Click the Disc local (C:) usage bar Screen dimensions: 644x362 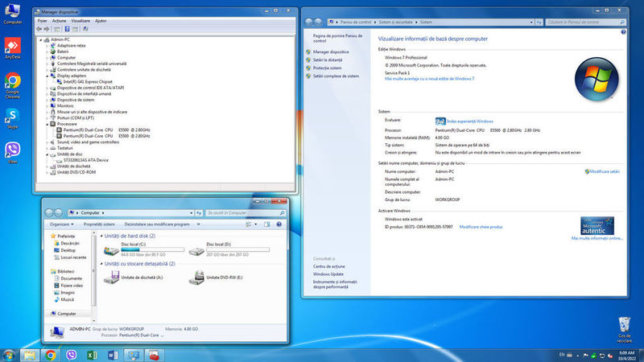tap(152, 249)
